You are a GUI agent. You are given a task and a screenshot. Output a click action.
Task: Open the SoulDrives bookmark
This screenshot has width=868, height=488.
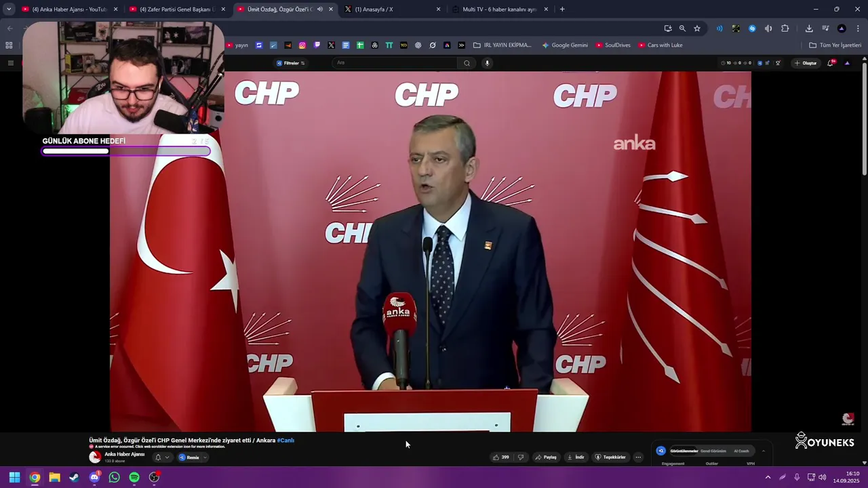point(614,45)
